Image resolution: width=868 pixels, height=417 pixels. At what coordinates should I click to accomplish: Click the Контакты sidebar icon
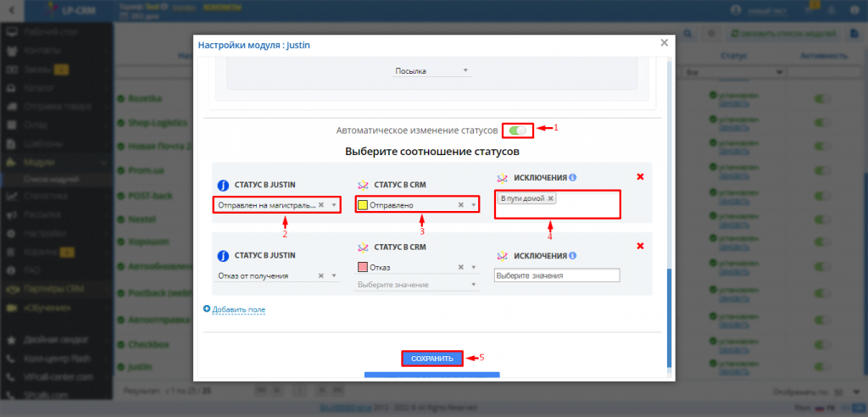click(x=10, y=50)
